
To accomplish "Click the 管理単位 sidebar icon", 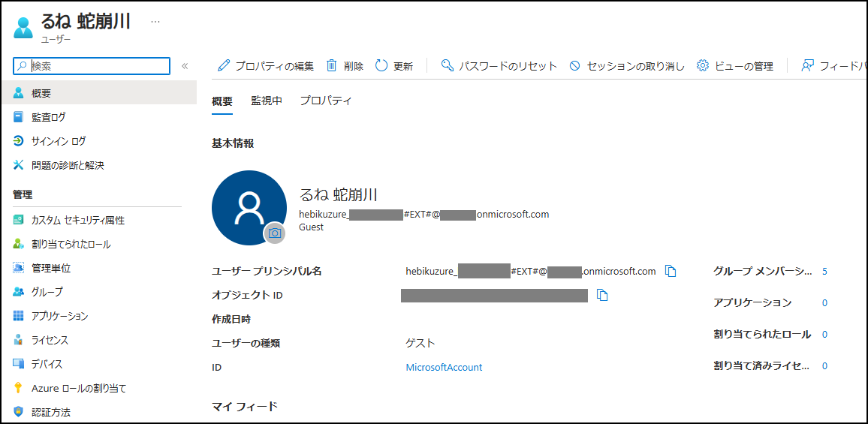I will [19, 269].
